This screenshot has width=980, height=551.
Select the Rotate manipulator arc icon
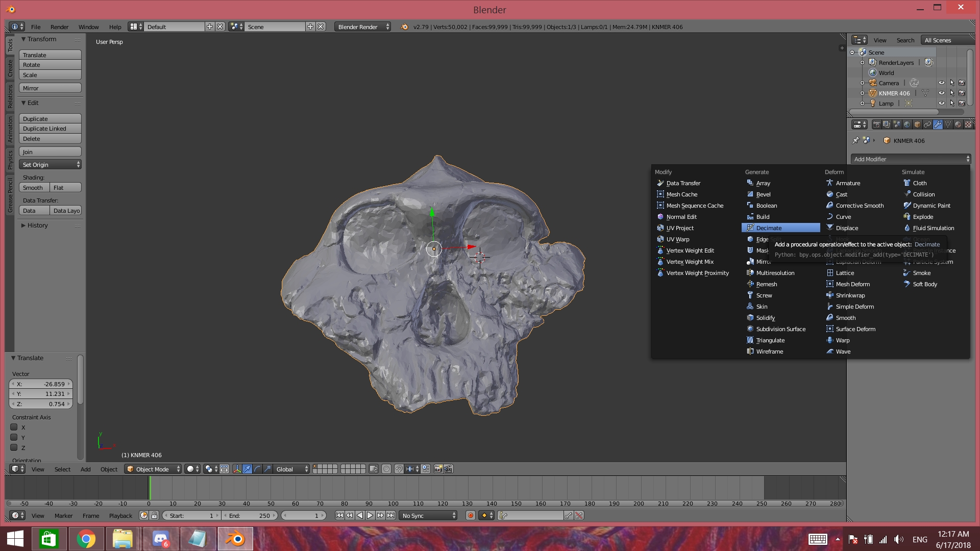click(x=257, y=469)
